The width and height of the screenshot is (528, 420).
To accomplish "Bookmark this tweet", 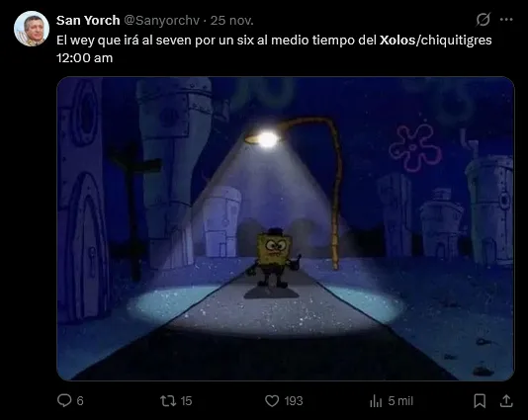I will tap(480, 401).
